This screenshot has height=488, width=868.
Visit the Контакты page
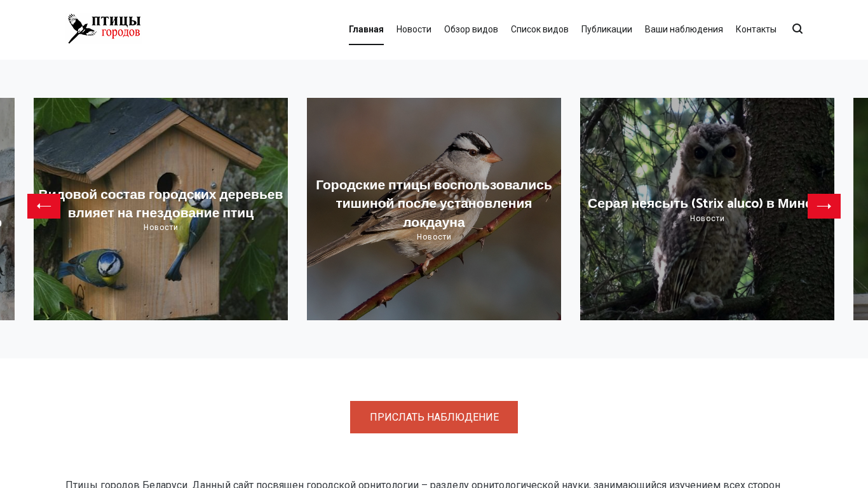click(x=756, y=29)
